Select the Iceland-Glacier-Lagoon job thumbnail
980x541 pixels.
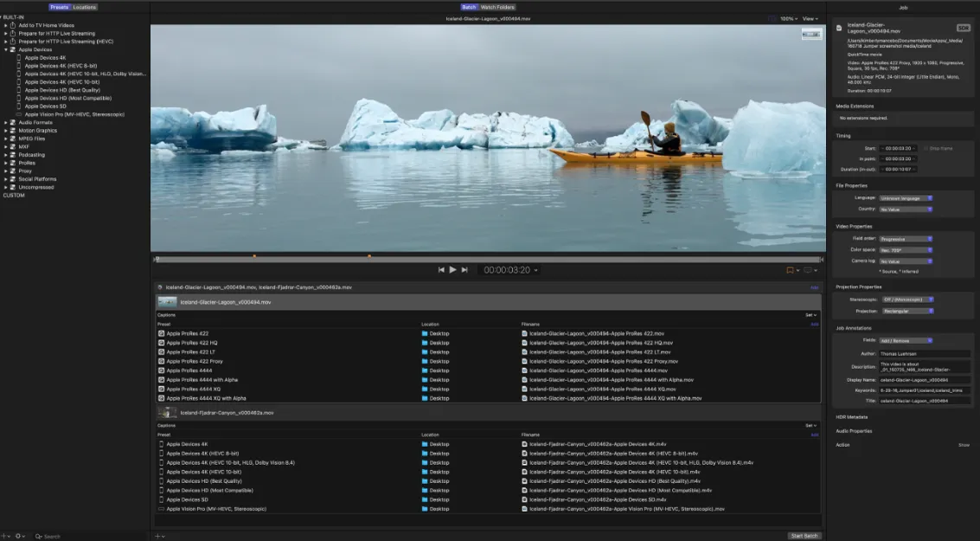[x=167, y=302]
